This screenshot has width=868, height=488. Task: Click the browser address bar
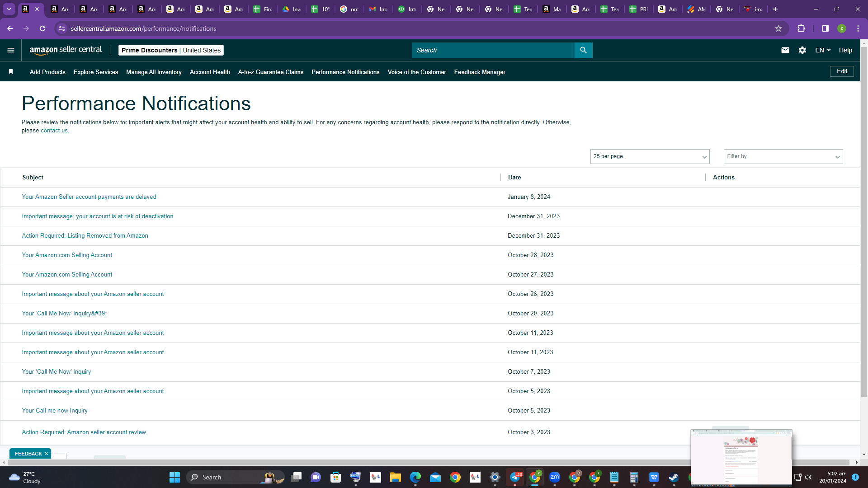pyautogui.click(x=420, y=28)
